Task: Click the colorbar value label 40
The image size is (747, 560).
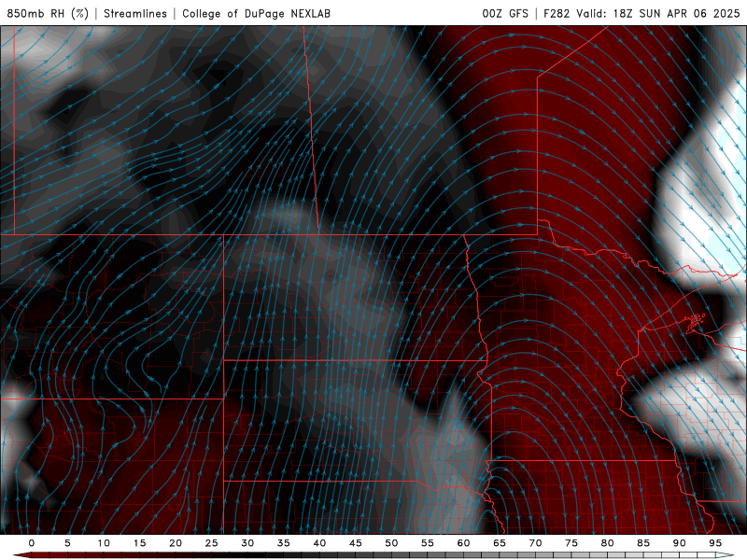Action: click(x=319, y=543)
